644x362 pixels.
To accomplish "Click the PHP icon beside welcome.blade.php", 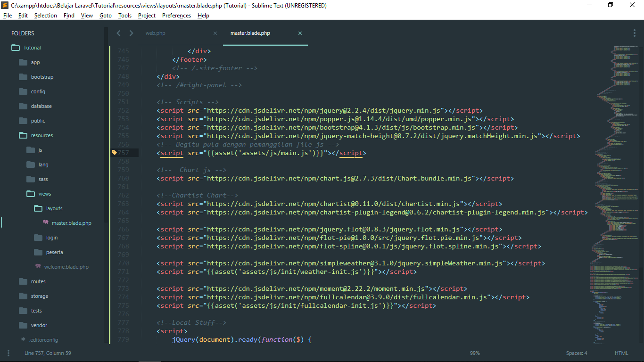I will tap(38, 266).
